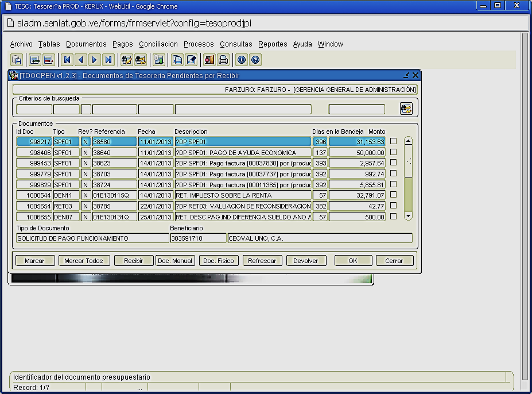Click the documents list scroll down arrow
Image resolution: width=532 pixels, height=394 pixels.
(x=408, y=216)
